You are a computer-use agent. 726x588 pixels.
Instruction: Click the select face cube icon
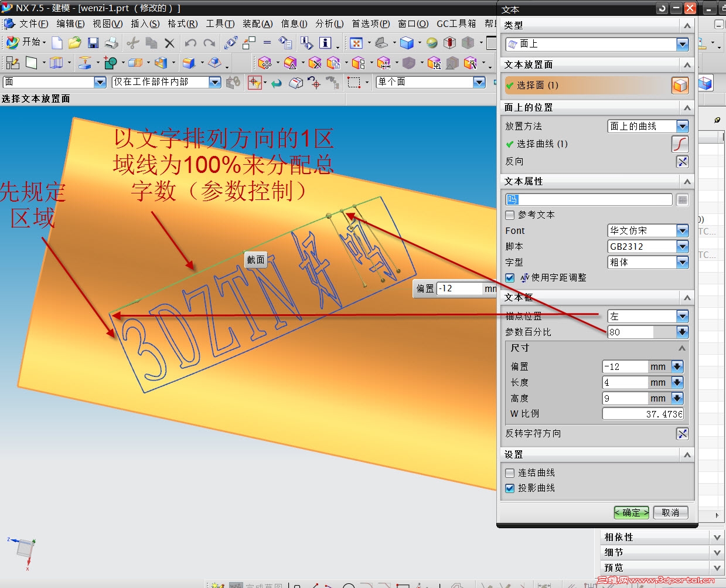coord(680,85)
